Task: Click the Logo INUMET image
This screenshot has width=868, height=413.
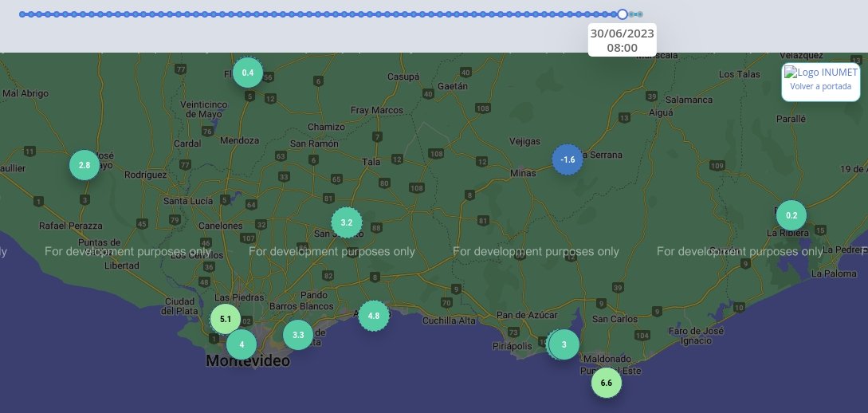Action: pos(820,72)
